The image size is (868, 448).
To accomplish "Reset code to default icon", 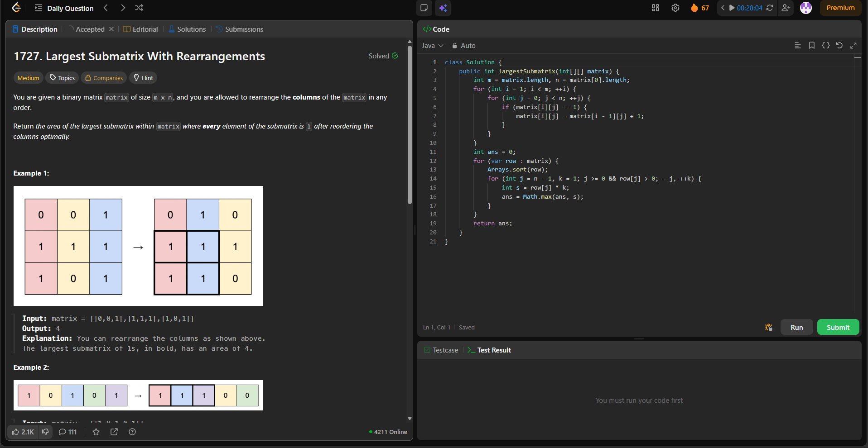I will 839,45.
